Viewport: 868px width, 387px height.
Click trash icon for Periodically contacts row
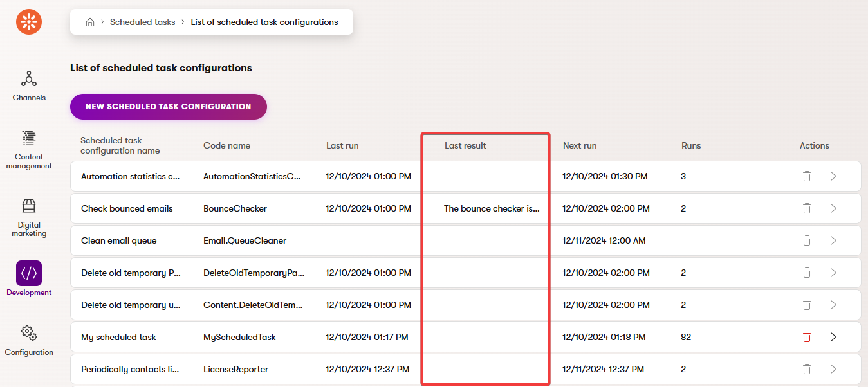coord(806,369)
